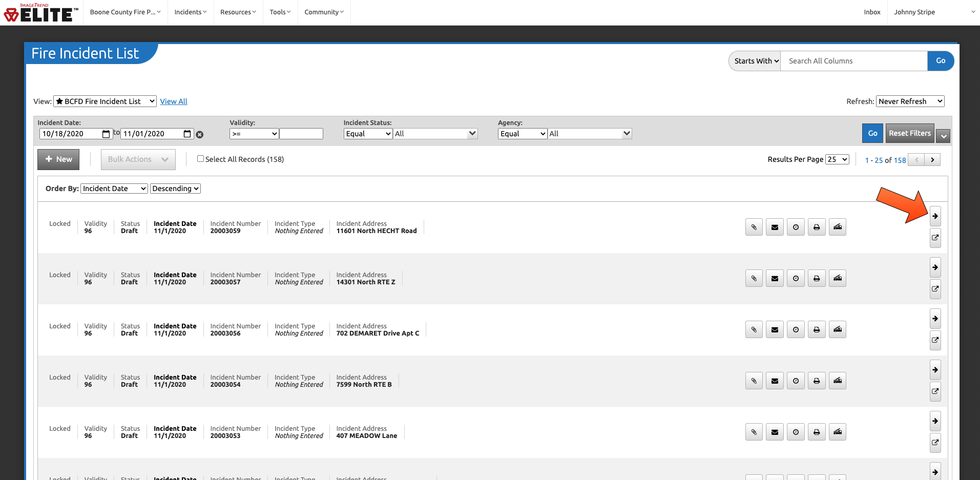Open incident 20003057 in a new window
Image resolution: width=980 pixels, height=480 pixels.
tap(935, 289)
